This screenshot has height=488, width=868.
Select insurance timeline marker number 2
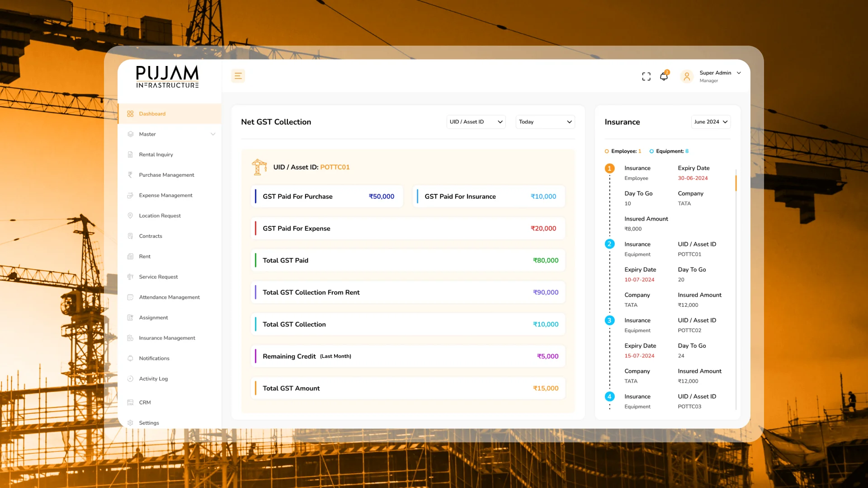click(609, 244)
